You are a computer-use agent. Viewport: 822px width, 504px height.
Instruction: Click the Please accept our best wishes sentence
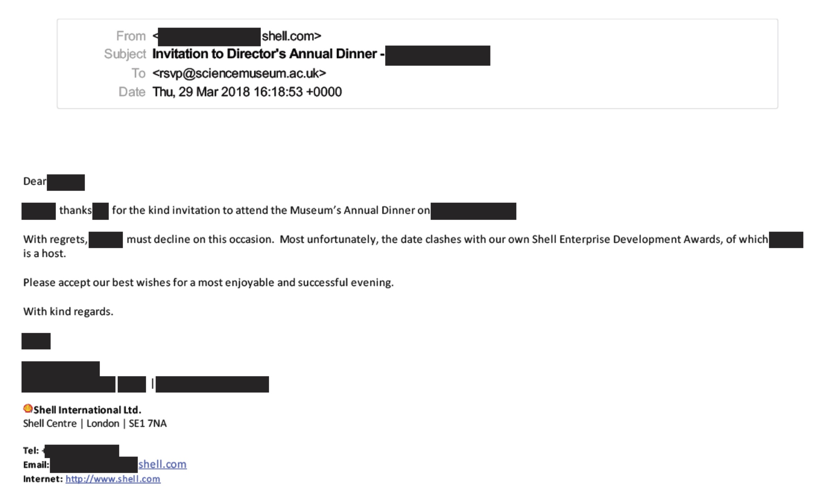(208, 283)
